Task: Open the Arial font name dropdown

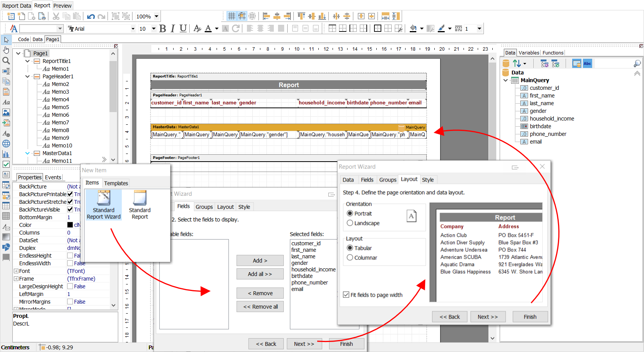Action: 133,29
